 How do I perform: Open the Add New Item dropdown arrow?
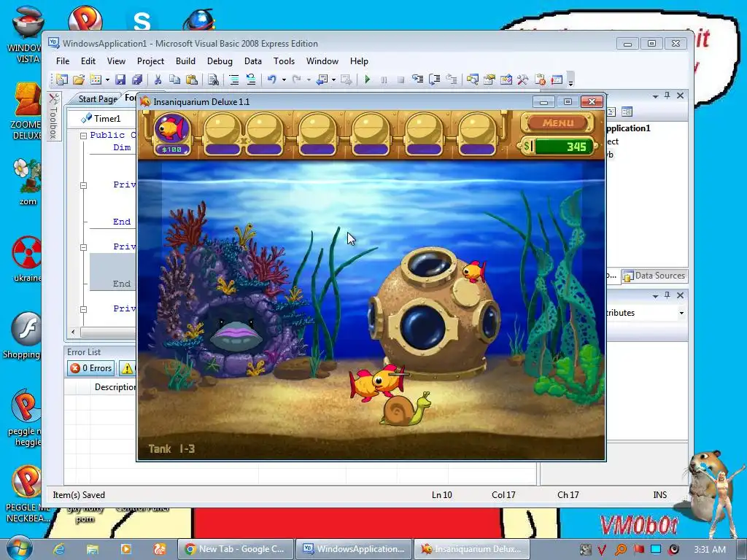coord(107,79)
